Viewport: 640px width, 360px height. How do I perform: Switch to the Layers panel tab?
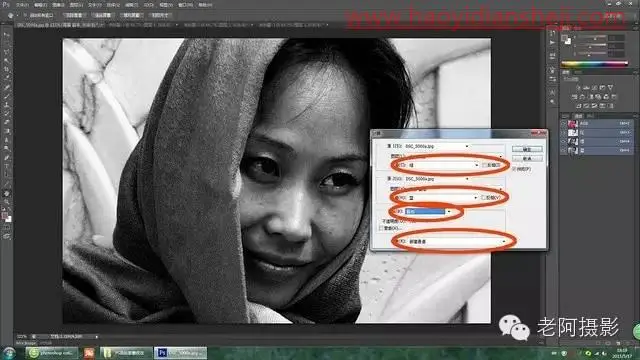(565, 116)
